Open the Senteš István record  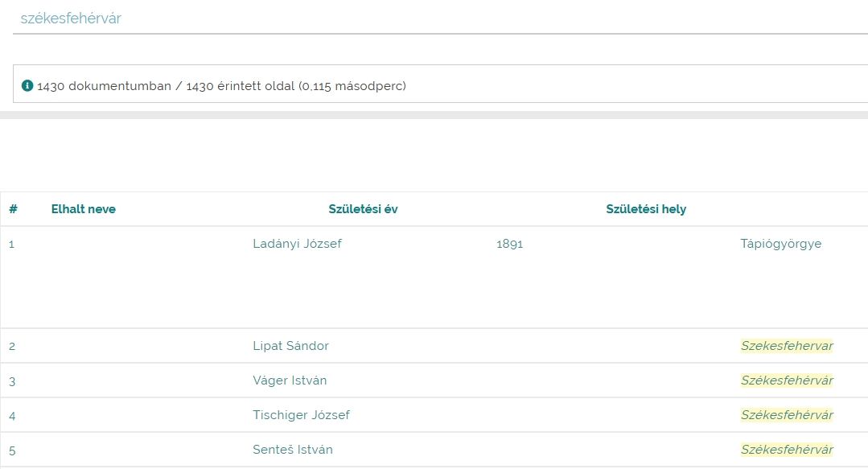(x=293, y=450)
